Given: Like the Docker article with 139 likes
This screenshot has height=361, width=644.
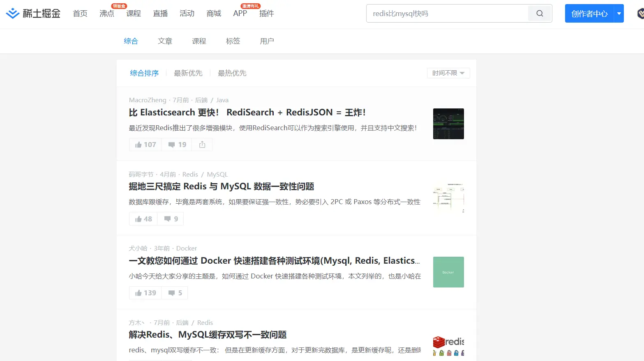Looking at the screenshot, I should pos(145,293).
